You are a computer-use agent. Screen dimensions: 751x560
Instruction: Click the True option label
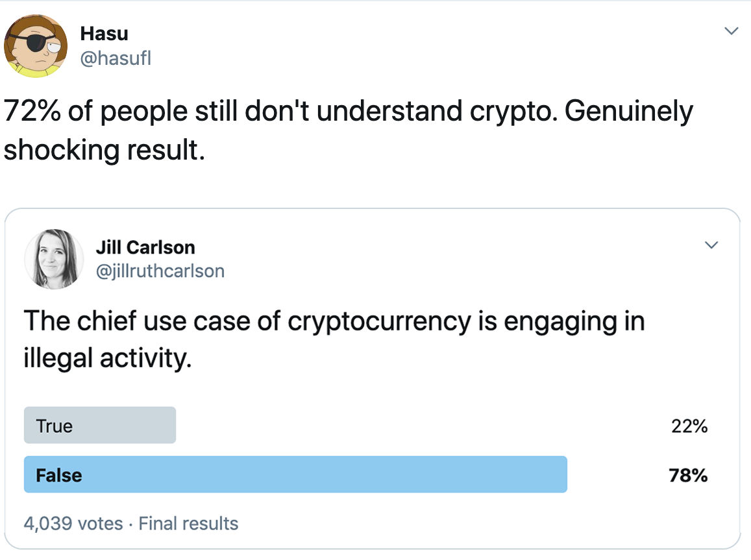(54, 426)
